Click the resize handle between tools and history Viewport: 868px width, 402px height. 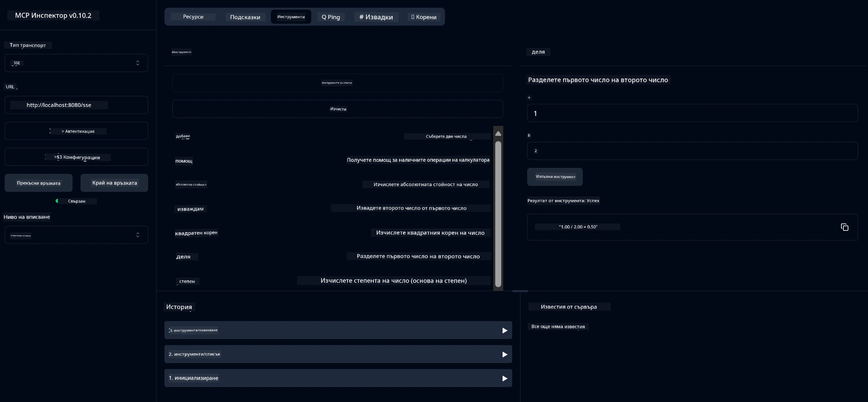point(520,291)
